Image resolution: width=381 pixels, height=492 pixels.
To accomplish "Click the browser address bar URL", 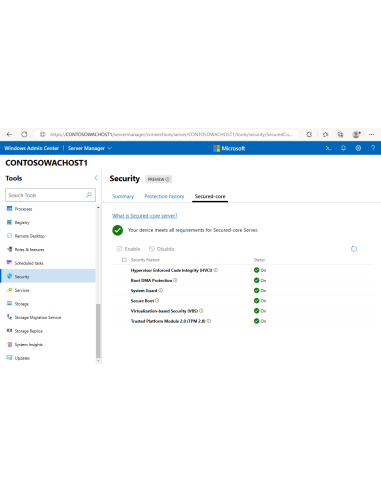I will (x=171, y=134).
